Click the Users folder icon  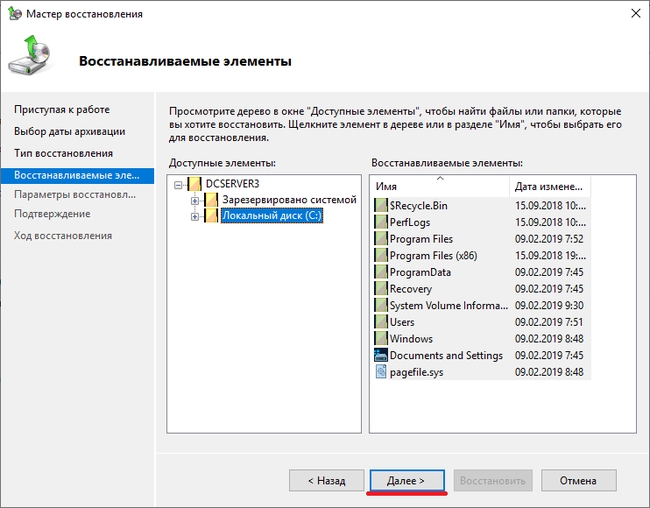click(381, 322)
